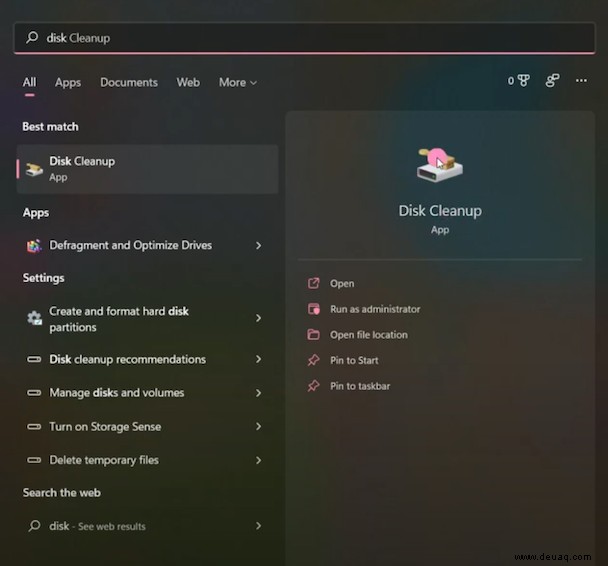Click the web search magnifier icon next to disk

[34, 526]
